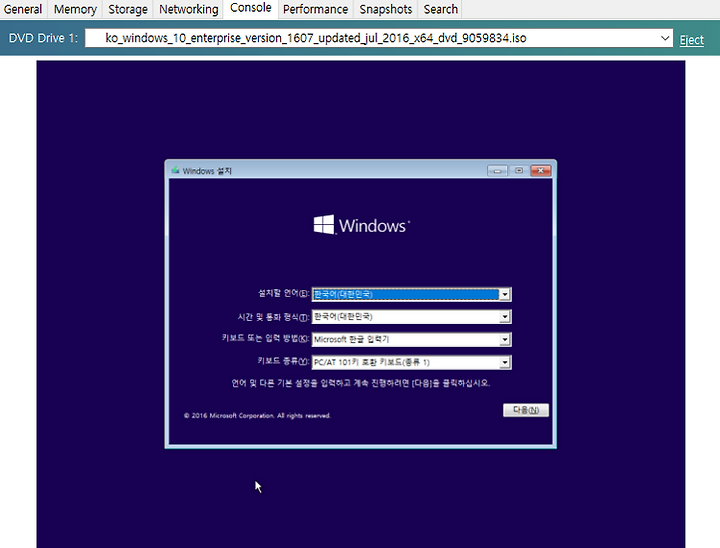Click the Microsoft copyright text

tap(257, 416)
